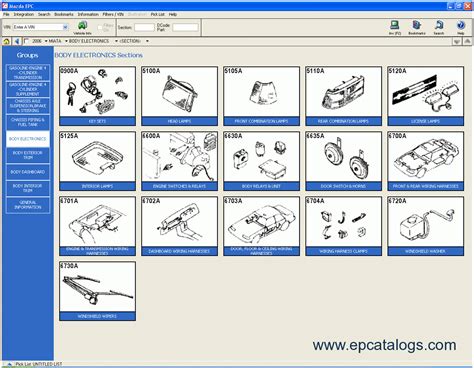Click the down arrow navigation button
Viewport: 474px width, 368px height.
click(x=457, y=42)
